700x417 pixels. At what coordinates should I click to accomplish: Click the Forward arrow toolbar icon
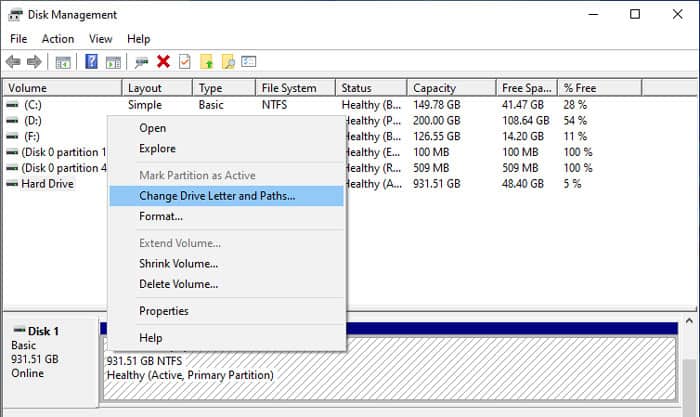[34, 62]
